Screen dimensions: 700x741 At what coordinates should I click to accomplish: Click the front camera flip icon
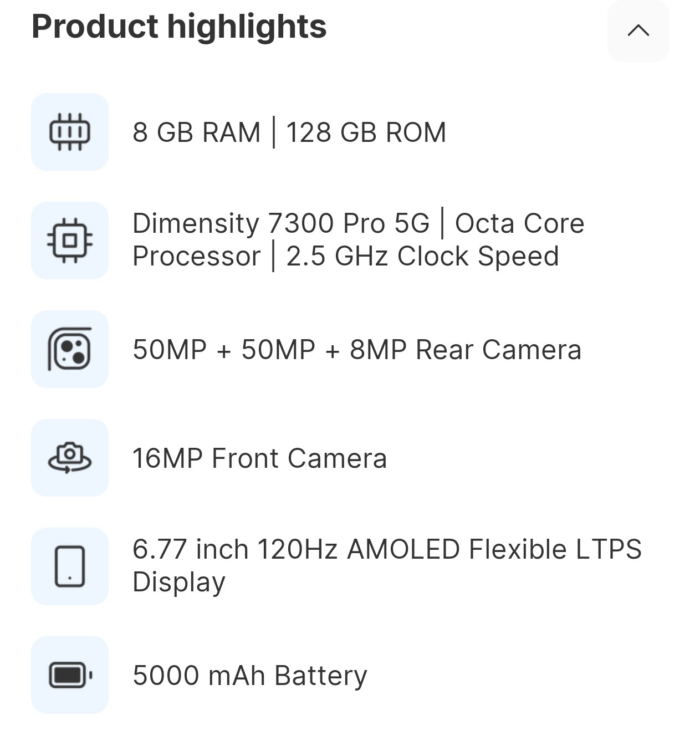[x=70, y=458]
